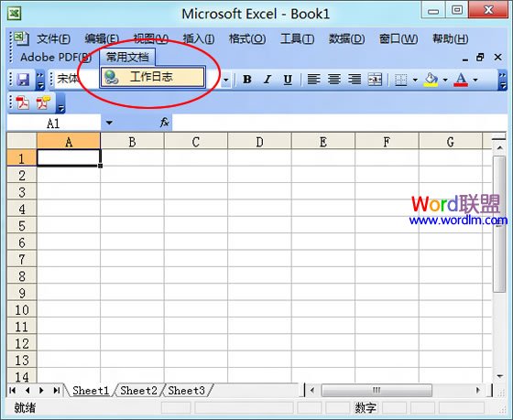Select column D header
Viewport: 513px width, 420px height.
[x=259, y=142]
